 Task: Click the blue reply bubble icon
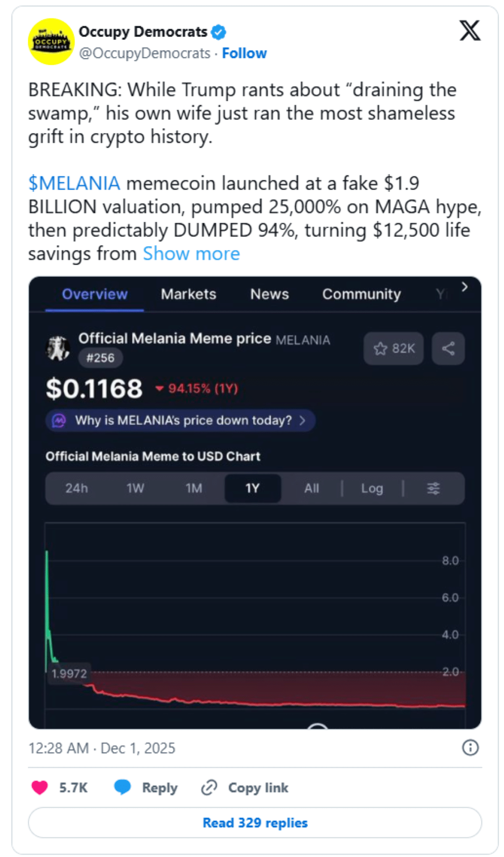point(123,787)
